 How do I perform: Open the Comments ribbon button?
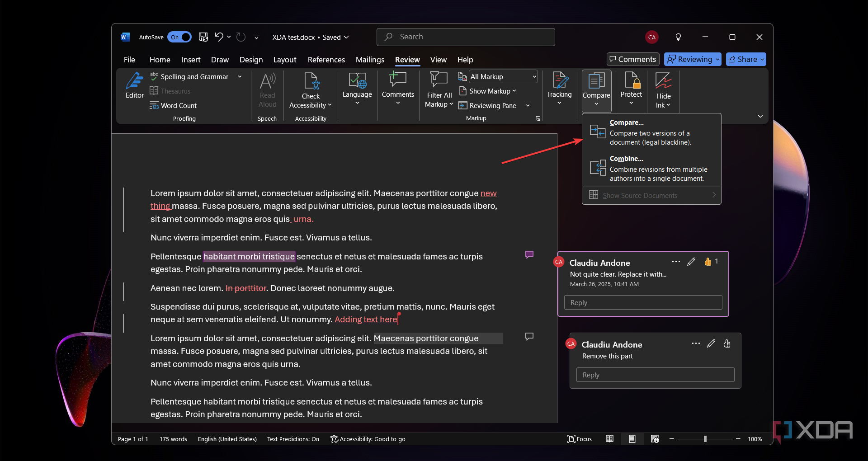[x=398, y=89]
